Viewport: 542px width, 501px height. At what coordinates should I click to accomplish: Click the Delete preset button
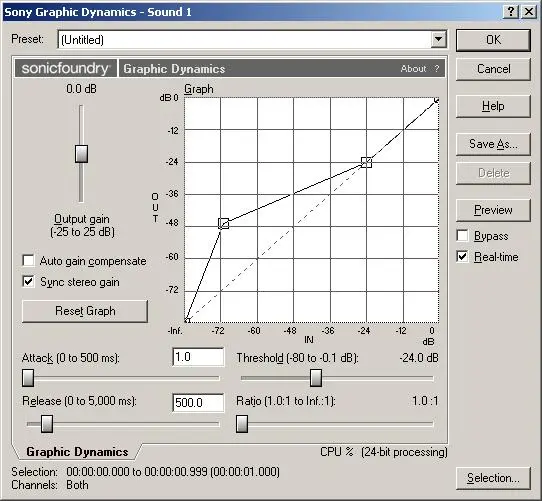pyautogui.click(x=493, y=173)
